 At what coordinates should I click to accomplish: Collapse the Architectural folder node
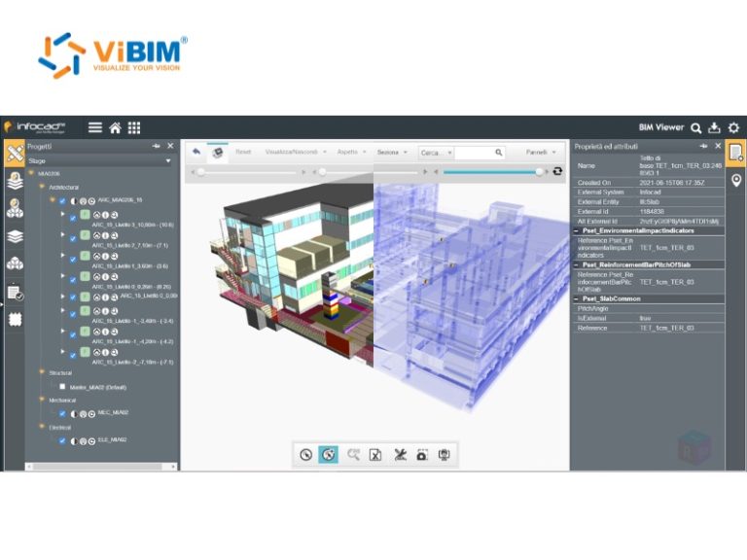click(x=42, y=187)
